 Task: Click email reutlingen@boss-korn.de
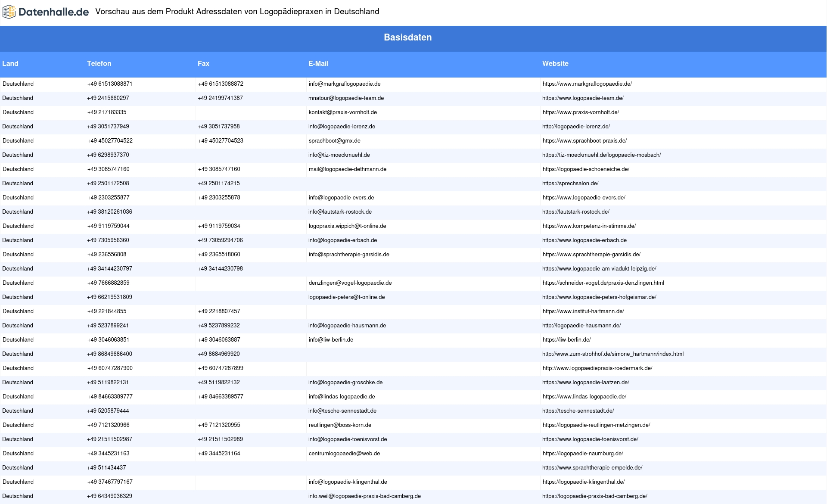(340, 425)
